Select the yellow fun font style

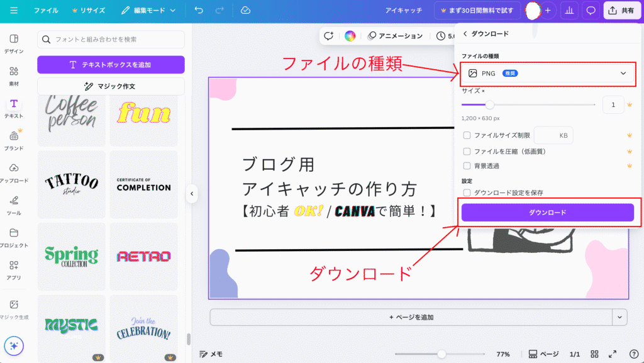144,120
